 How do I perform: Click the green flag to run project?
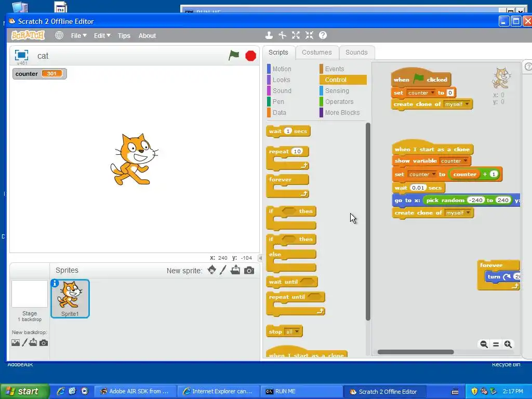[234, 55]
